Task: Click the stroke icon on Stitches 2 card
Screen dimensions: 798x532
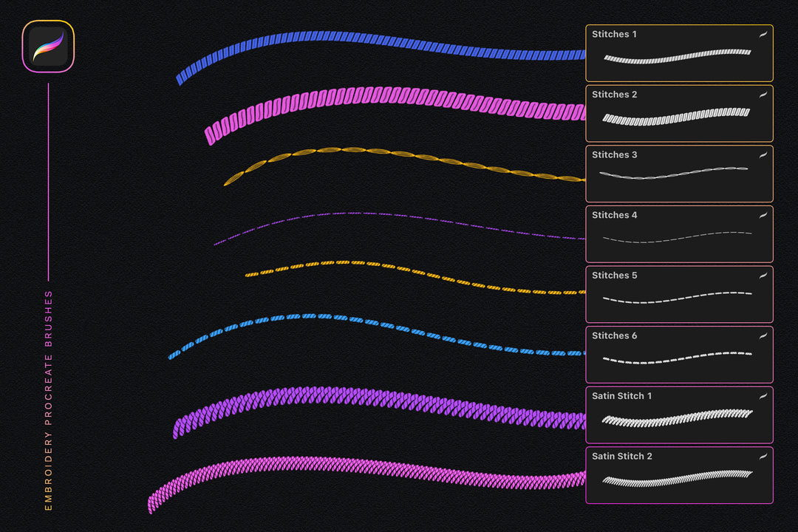Action: pyautogui.click(x=763, y=95)
